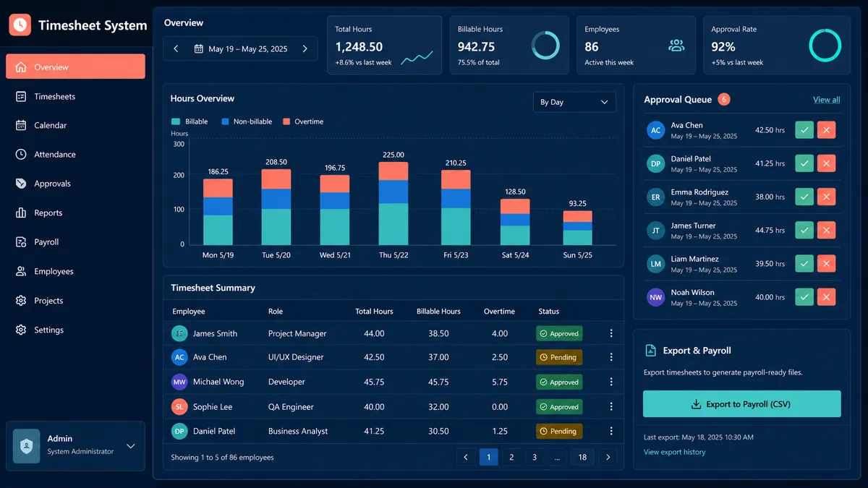The width and height of the screenshot is (868, 488).
Task: Reject Noah Wilson's timesheet
Action: click(x=827, y=297)
